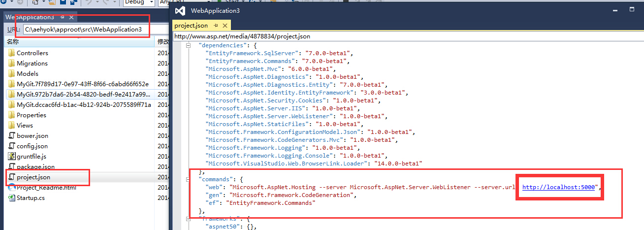The image size is (644, 230).
Task: Select the MyGit.7f789d17 folder
Action: pos(82,84)
